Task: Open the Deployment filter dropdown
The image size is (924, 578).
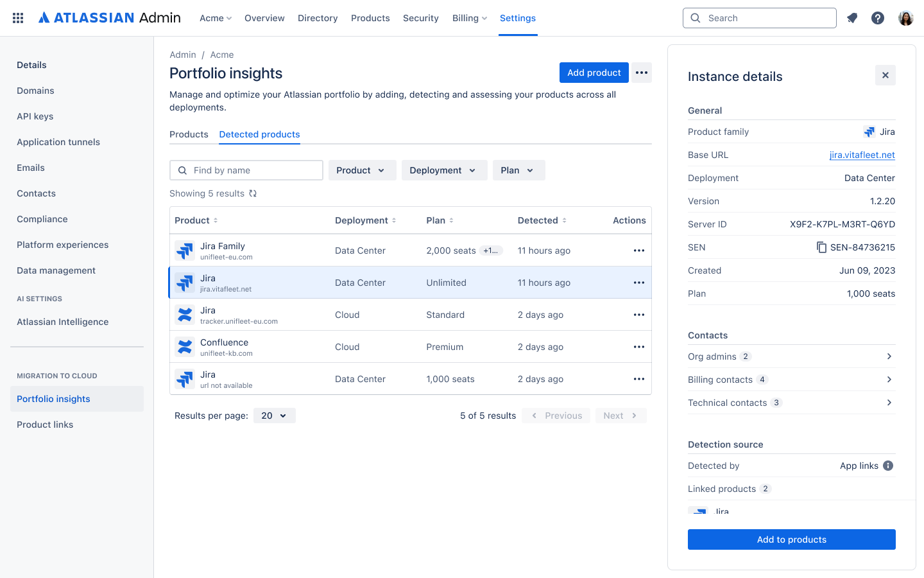Action: tap(445, 170)
